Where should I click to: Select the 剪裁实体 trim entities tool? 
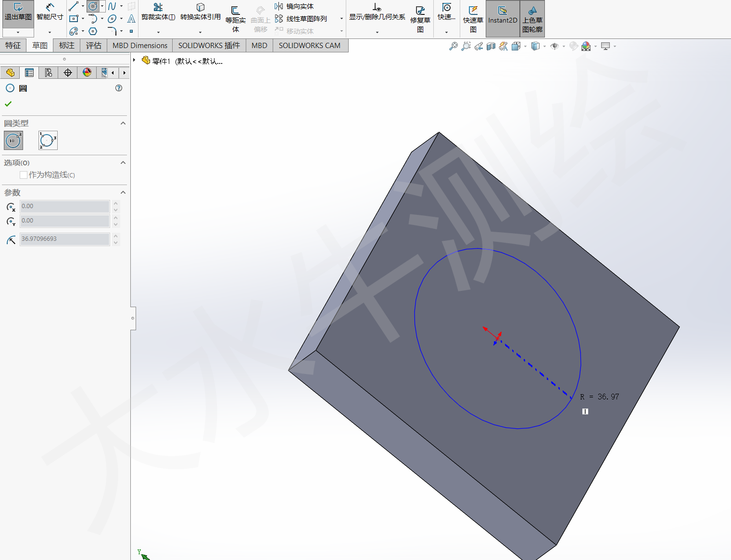158,12
